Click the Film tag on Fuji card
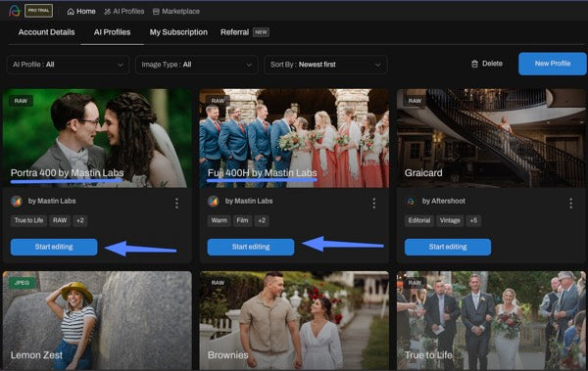Viewport: 588px width, 371px height. click(x=242, y=220)
